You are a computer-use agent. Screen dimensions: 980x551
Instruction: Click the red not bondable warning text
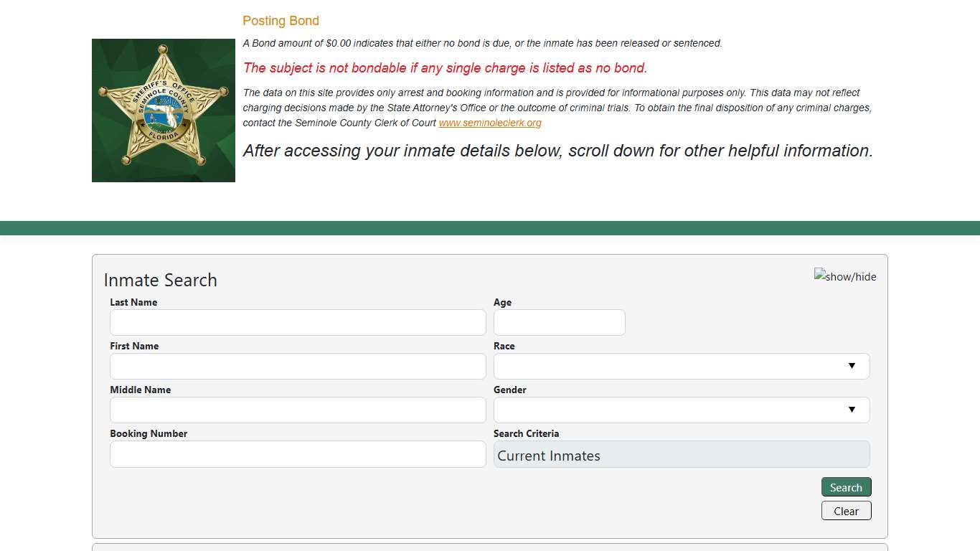(x=445, y=68)
